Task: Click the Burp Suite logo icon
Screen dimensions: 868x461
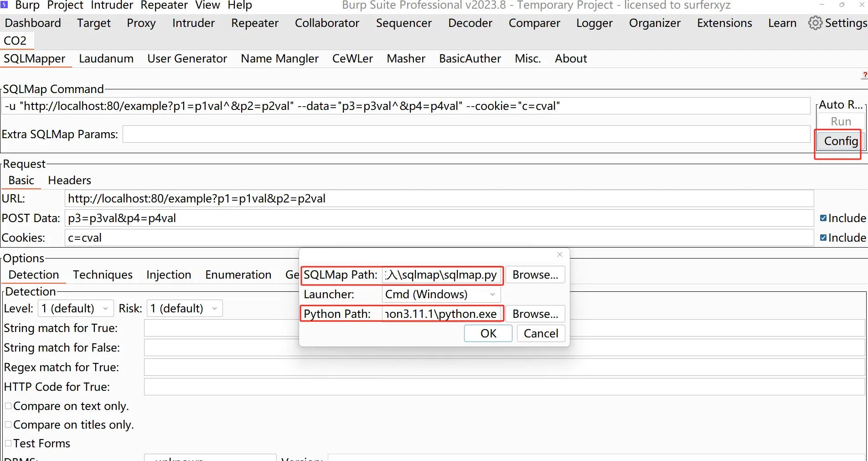Action: pos(5,5)
